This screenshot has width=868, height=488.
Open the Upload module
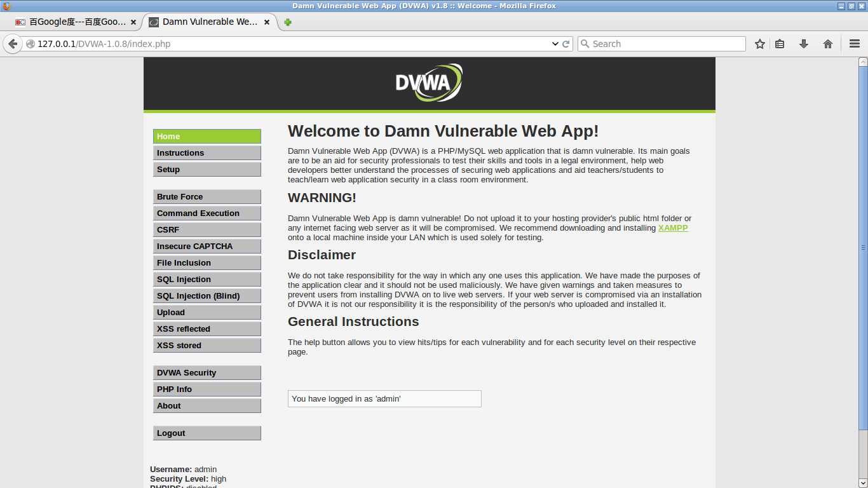(x=207, y=313)
